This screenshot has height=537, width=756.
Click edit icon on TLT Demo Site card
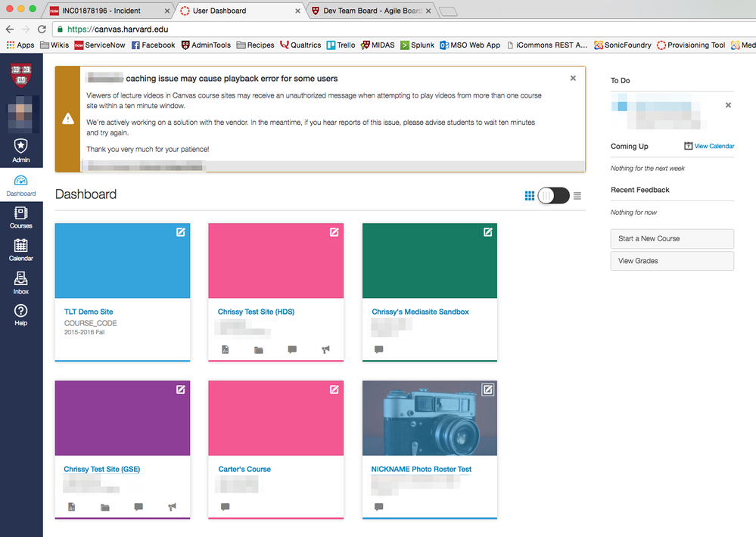(x=180, y=232)
